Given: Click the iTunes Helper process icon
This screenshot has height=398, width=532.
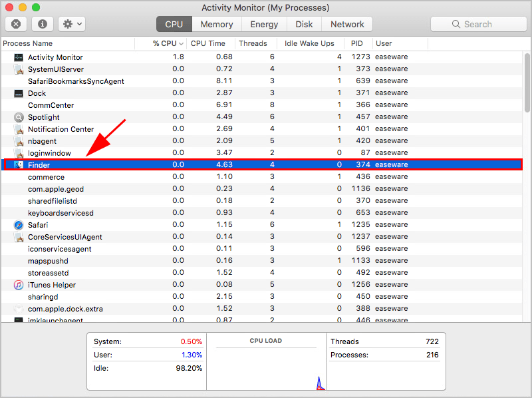Looking at the screenshot, I should (19, 285).
